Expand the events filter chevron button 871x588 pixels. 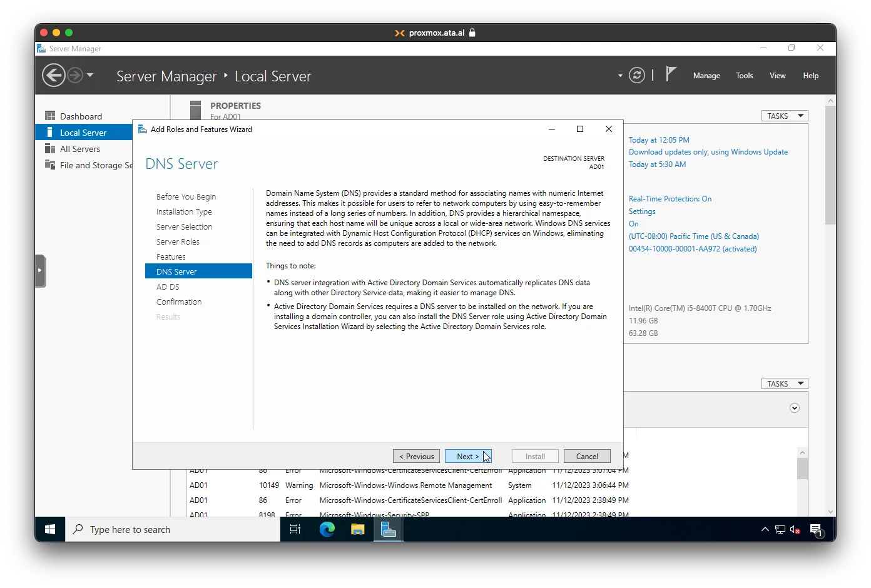click(x=795, y=408)
